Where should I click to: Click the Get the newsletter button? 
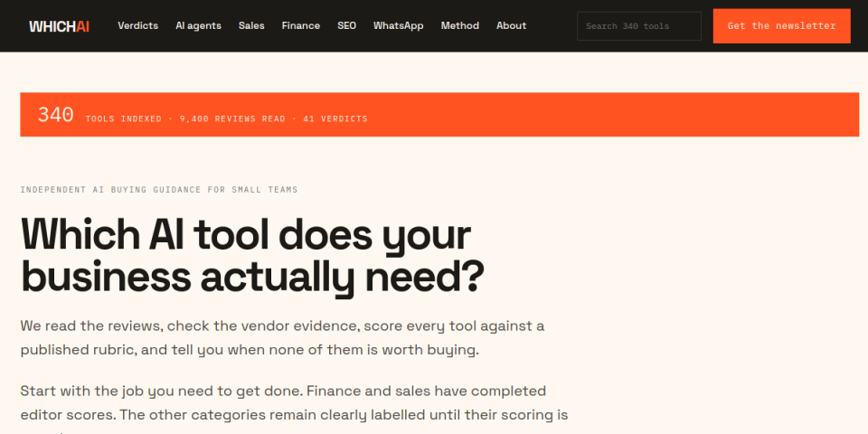781,26
